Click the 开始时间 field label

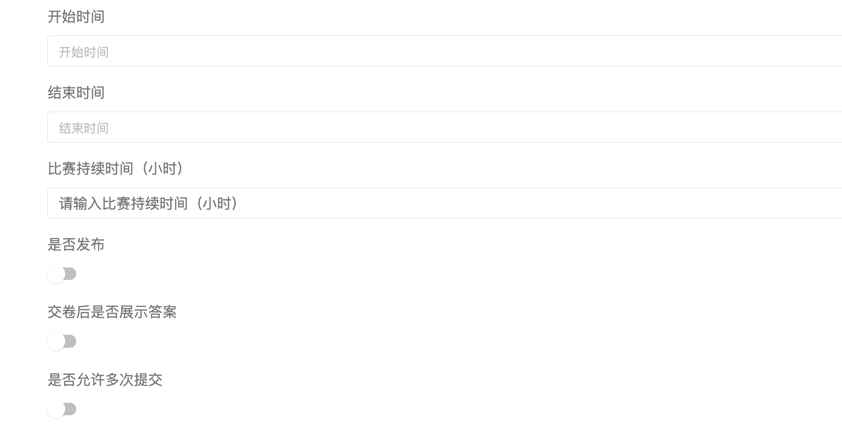76,17
